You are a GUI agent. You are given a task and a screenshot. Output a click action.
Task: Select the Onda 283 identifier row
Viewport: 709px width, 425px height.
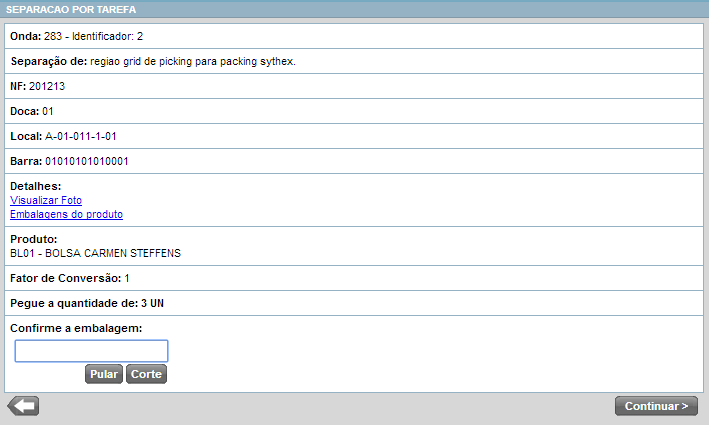(77, 36)
